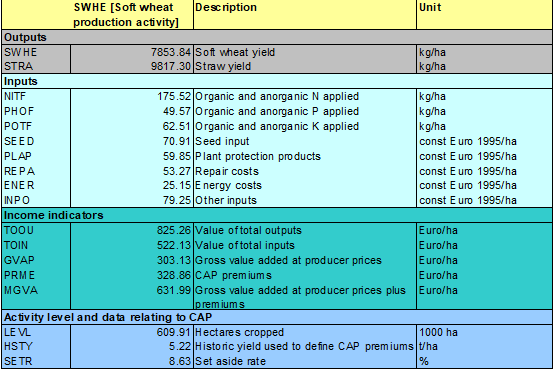
Task: Select the Inputs section header row
Action: 277,81
